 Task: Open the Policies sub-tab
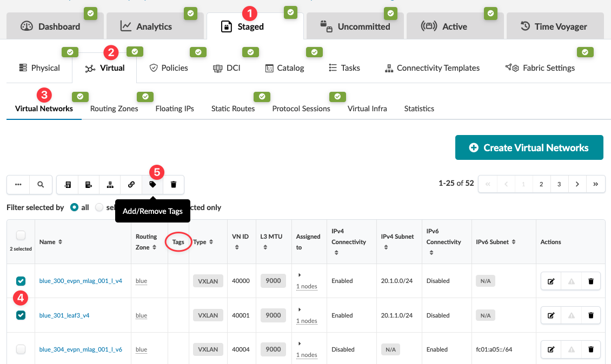click(x=169, y=68)
